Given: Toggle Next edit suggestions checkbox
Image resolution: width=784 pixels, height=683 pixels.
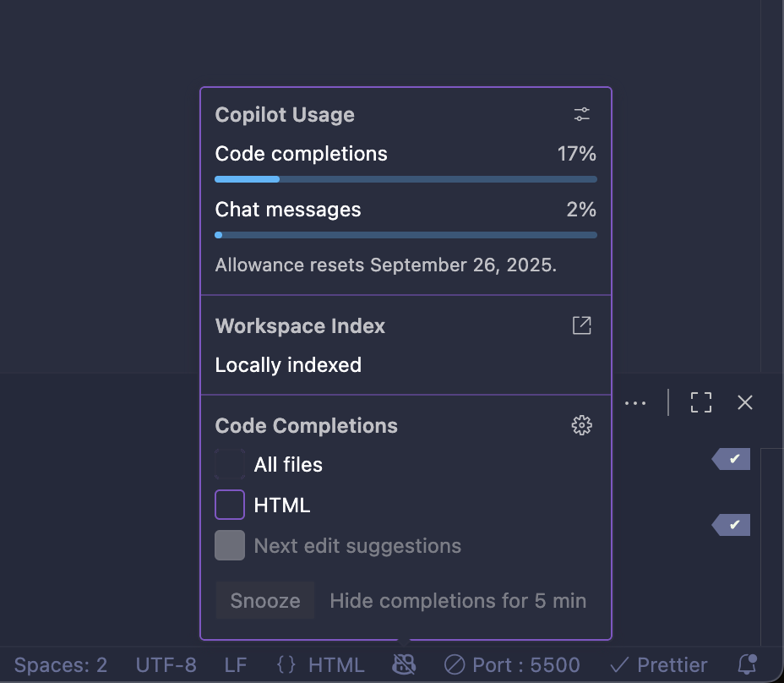Looking at the screenshot, I should tap(230, 545).
